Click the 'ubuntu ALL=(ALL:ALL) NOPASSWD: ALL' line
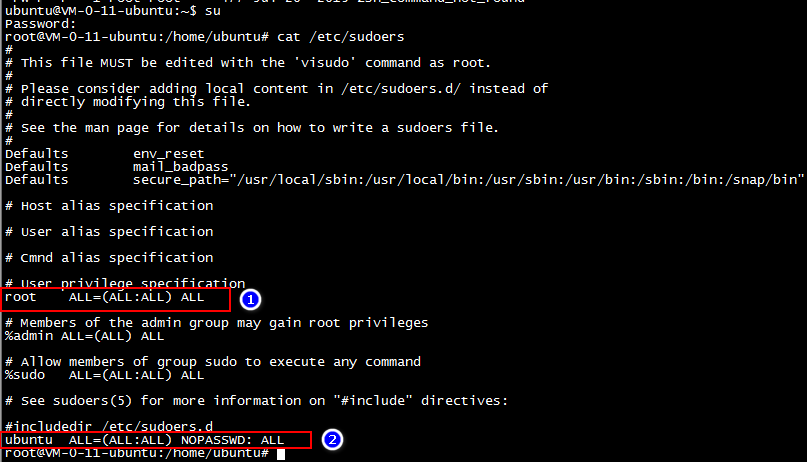807x462 pixels. tap(145, 440)
